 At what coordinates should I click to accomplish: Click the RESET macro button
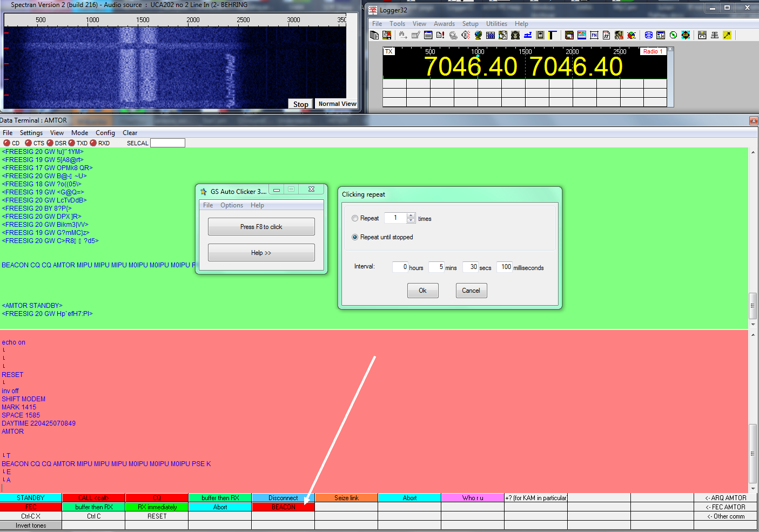pos(157,516)
